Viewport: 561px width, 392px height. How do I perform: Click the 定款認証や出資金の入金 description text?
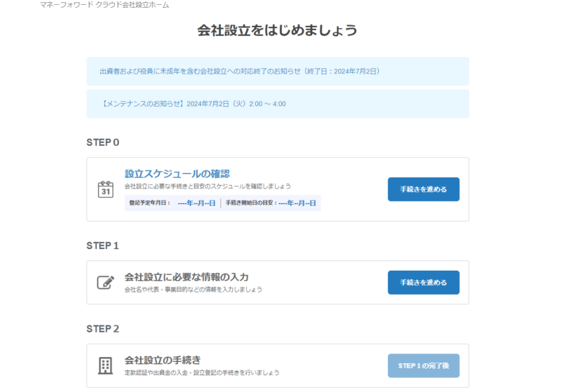(201, 372)
